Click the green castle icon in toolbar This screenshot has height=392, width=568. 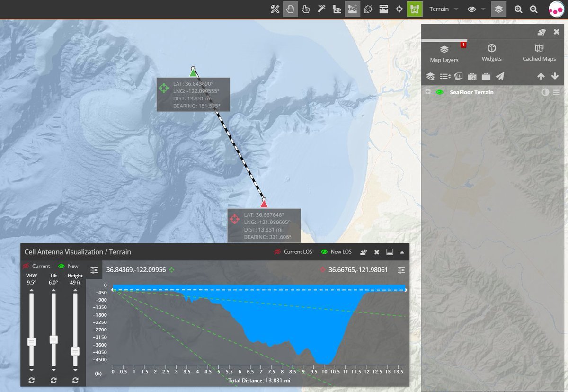[x=414, y=9]
